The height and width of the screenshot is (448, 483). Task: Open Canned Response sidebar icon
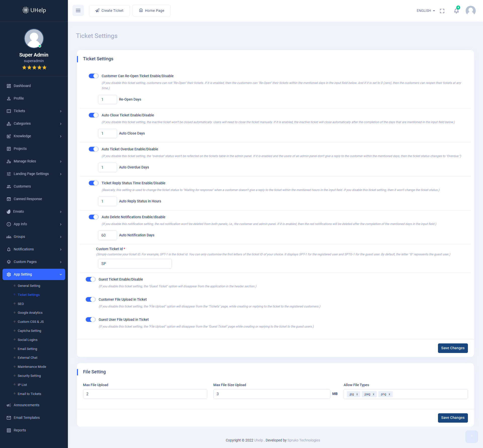[9, 199]
